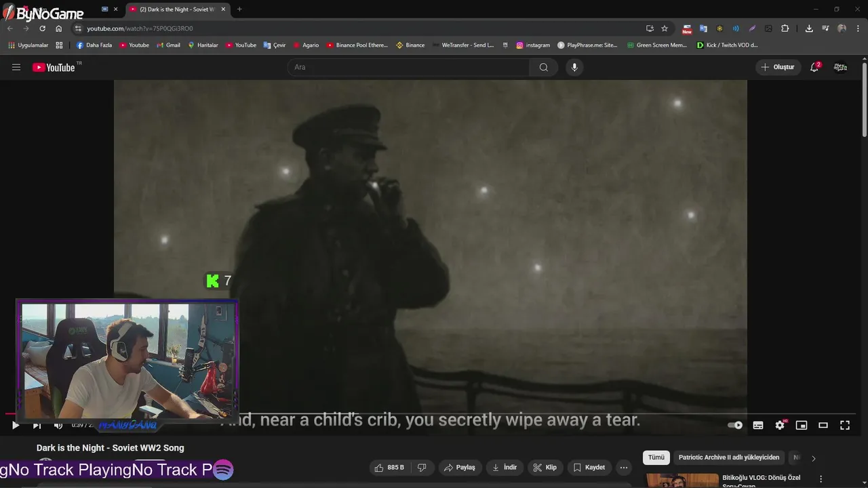Open the Agario bookmark
868x488 pixels.
point(306,45)
